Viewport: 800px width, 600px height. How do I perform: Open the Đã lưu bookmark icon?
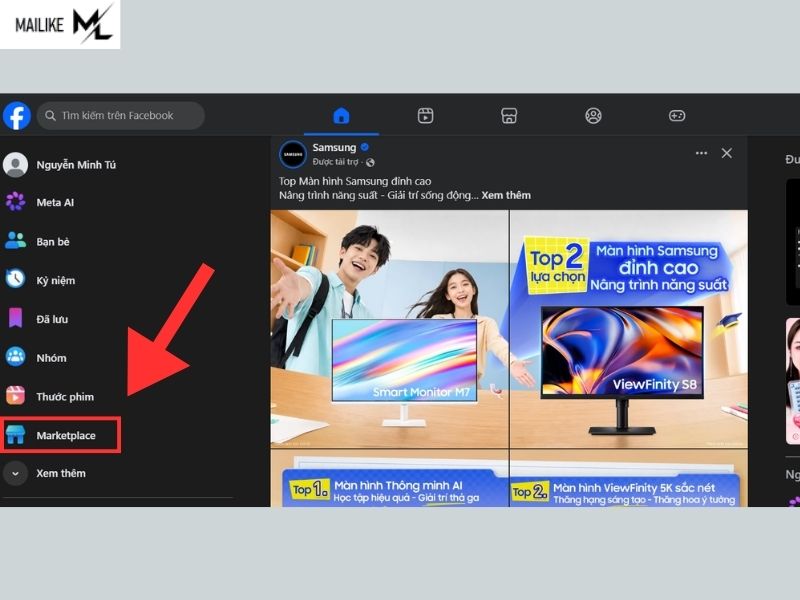(15, 318)
